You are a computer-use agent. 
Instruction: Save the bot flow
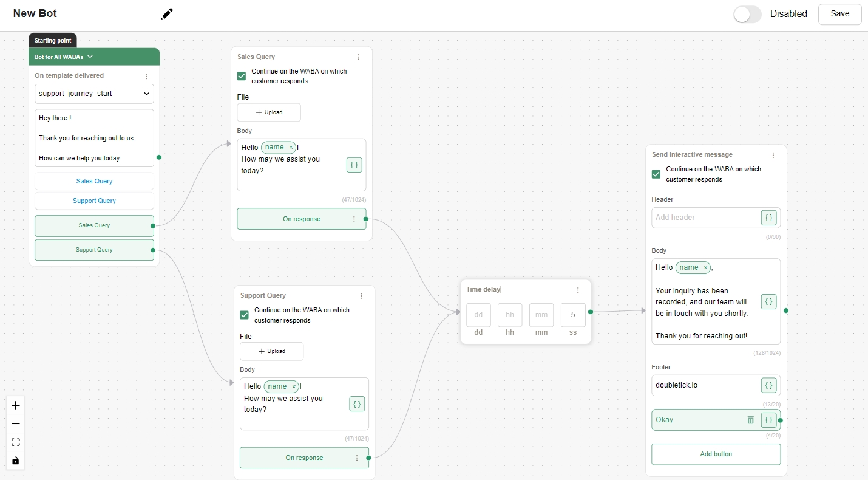coord(839,14)
